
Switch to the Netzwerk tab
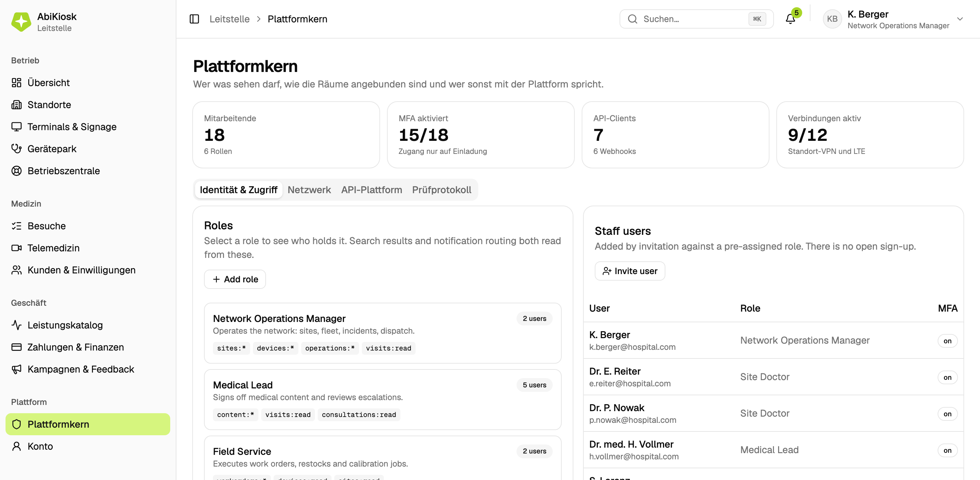[x=309, y=190]
